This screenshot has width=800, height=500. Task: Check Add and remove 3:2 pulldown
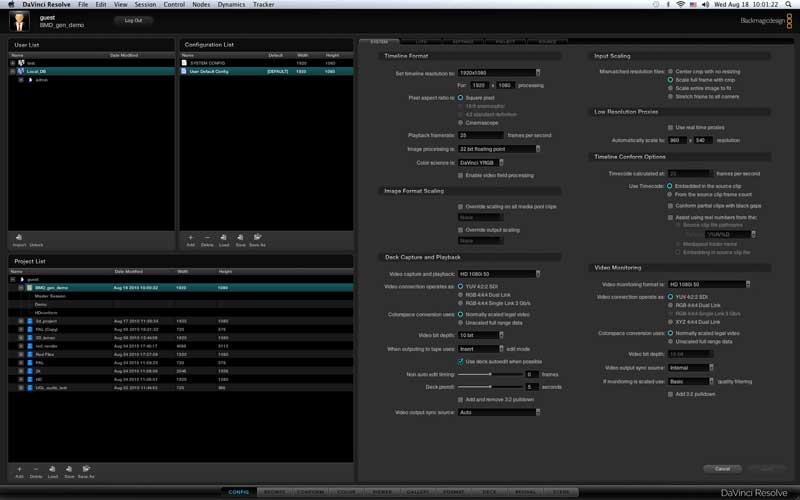pos(460,399)
